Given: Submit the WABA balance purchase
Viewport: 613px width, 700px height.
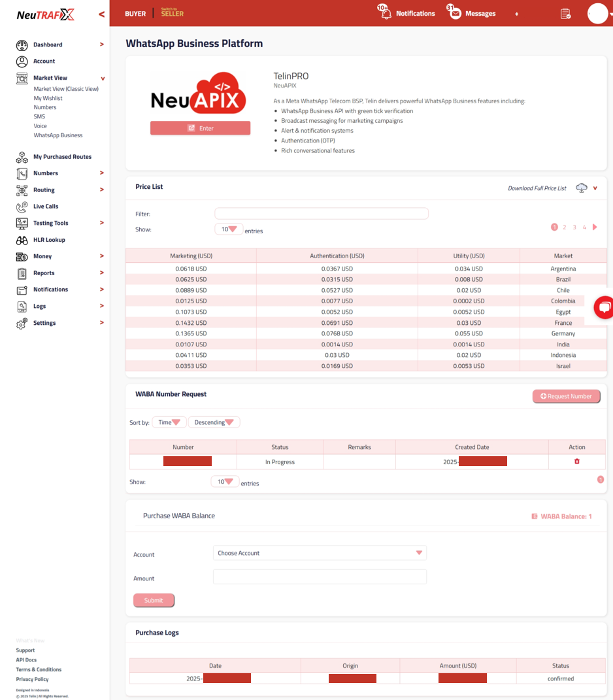Looking at the screenshot, I should tap(154, 601).
